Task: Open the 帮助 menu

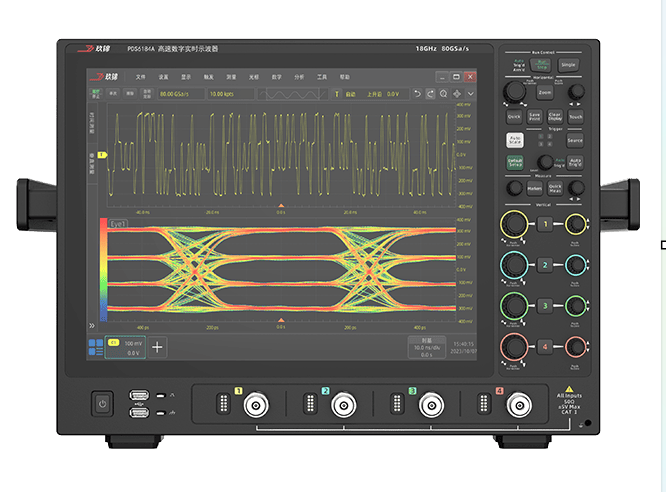Action: pyautogui.click(x=345, y=77)
